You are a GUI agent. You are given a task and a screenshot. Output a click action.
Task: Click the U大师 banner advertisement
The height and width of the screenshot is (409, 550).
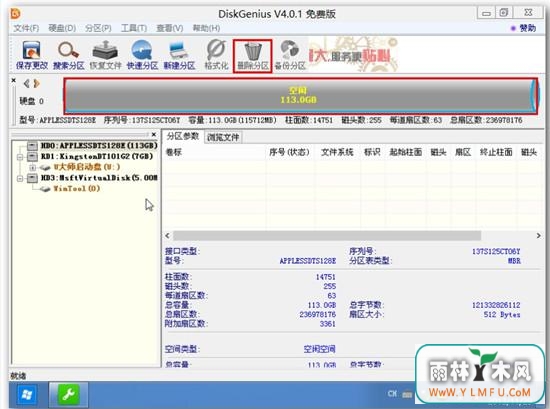[354, 55]
